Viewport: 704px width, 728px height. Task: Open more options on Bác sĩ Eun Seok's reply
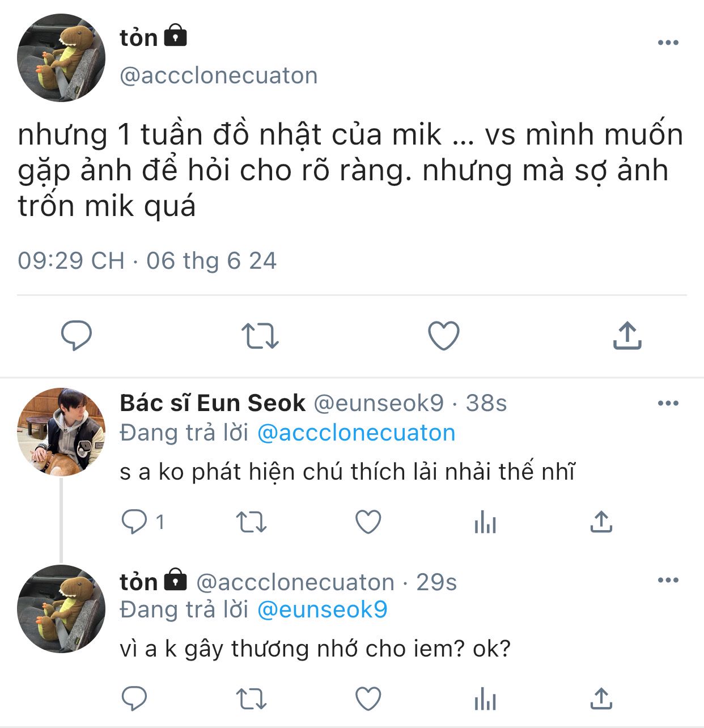(x=668, y=403)
